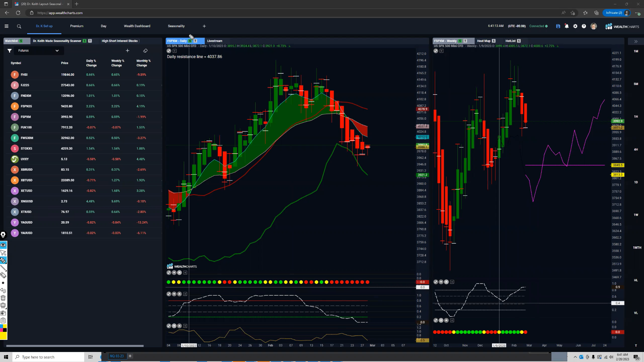This screenshot has width=644, height=362.
Task: Toggle the S badge on Watchlist tab
Action: 21,41
